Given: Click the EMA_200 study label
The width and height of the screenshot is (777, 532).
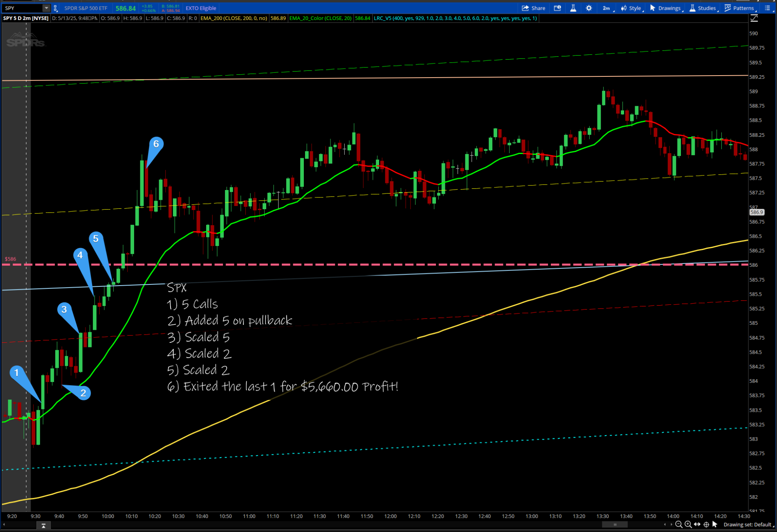Looking at the screenshot, I should (234, 18).
